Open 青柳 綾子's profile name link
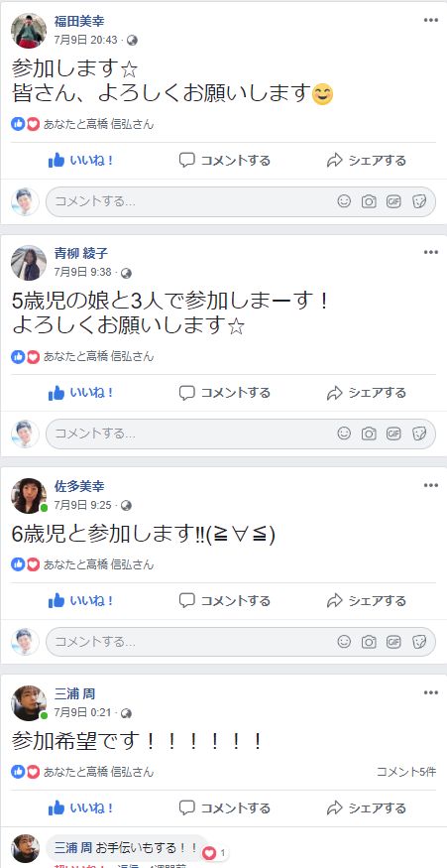The image size is (447, 868). coord(80,254)
